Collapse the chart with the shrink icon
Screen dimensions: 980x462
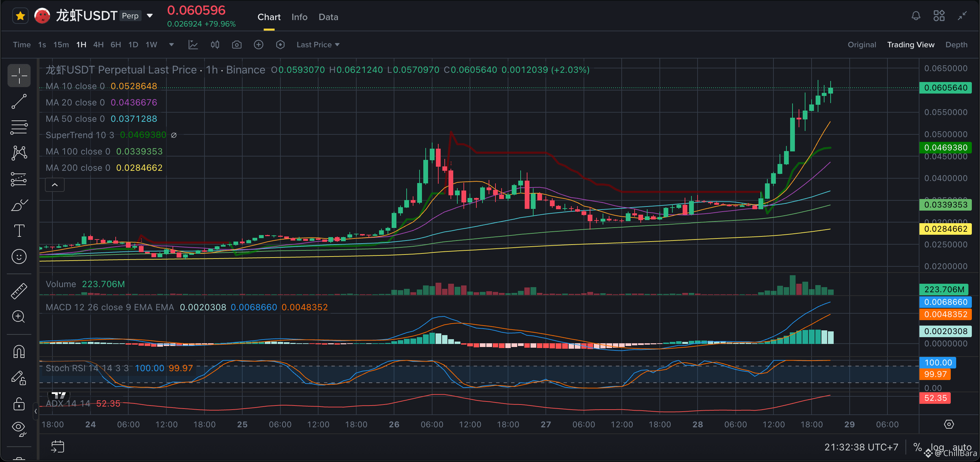pyautogui.click(x=962, y=16)
